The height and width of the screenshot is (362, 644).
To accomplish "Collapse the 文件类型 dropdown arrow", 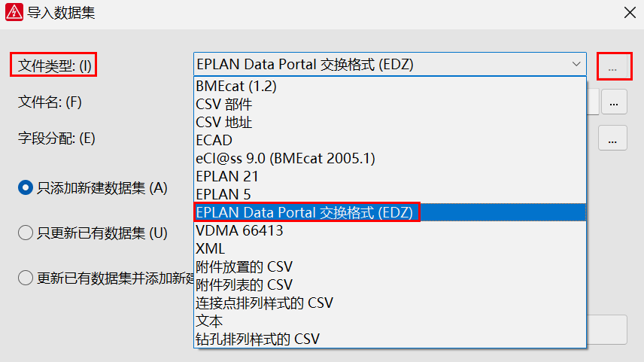I will click(x=576, y=65).
